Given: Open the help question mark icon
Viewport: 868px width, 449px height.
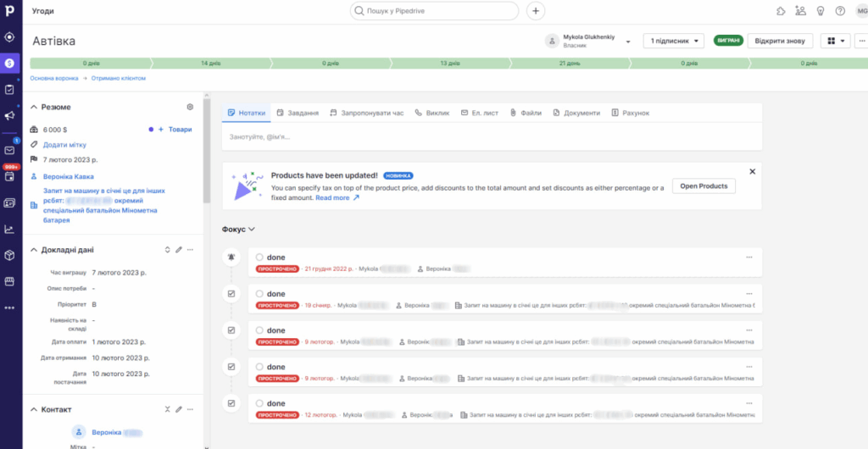Looking at the screenshot, I should pos(840,11).
